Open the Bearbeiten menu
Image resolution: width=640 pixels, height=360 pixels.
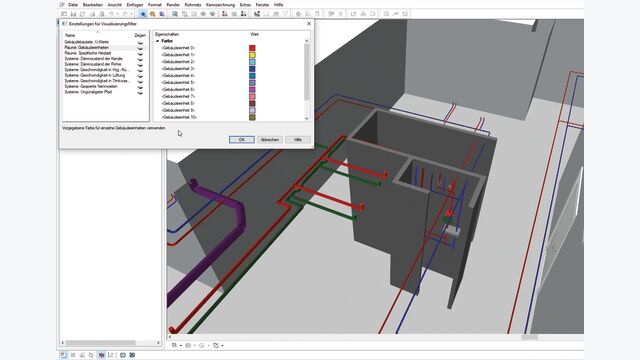pos(93,5)
